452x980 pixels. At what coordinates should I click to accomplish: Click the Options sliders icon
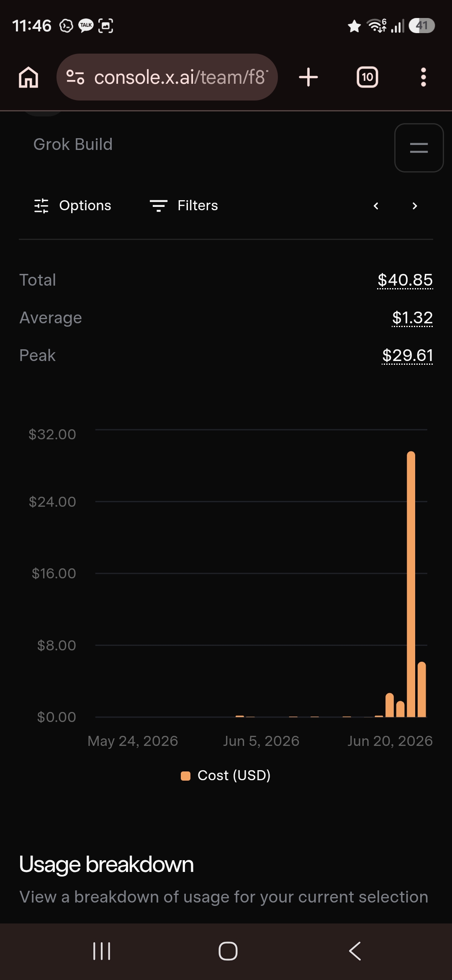click(41, 206)
